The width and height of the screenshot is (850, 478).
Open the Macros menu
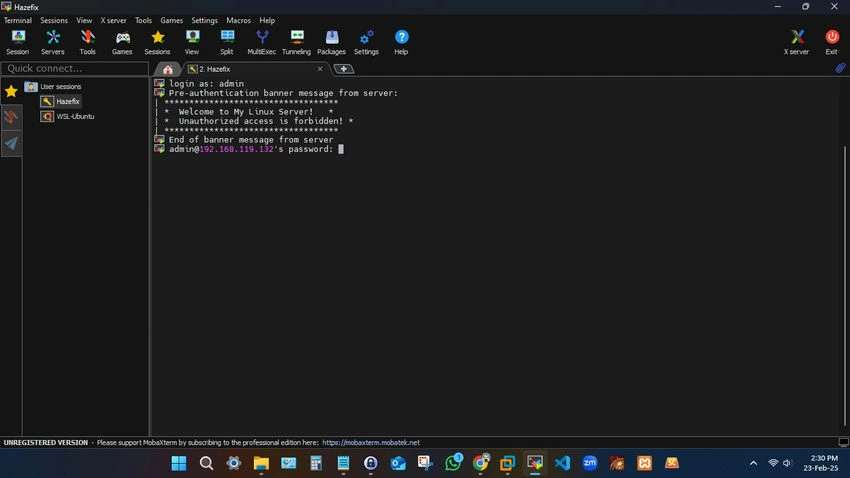[239, 20]
